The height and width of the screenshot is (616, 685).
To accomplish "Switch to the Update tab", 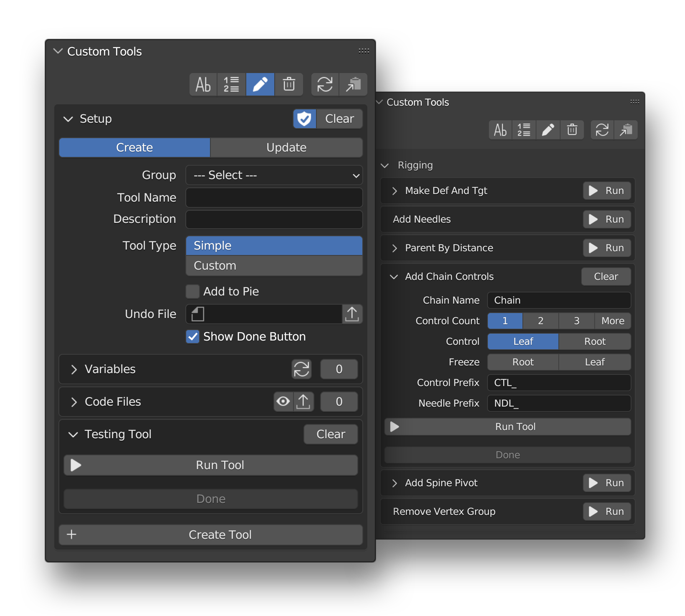I will 286,148.
